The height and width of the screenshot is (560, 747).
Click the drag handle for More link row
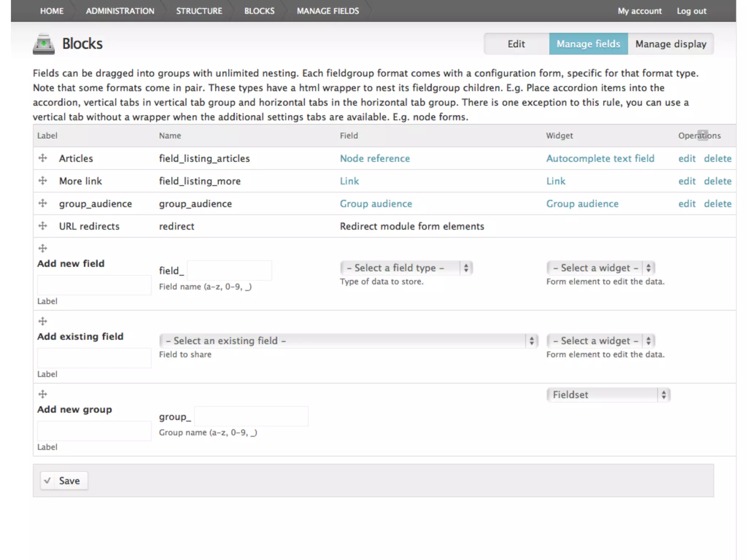pos(43,180)
